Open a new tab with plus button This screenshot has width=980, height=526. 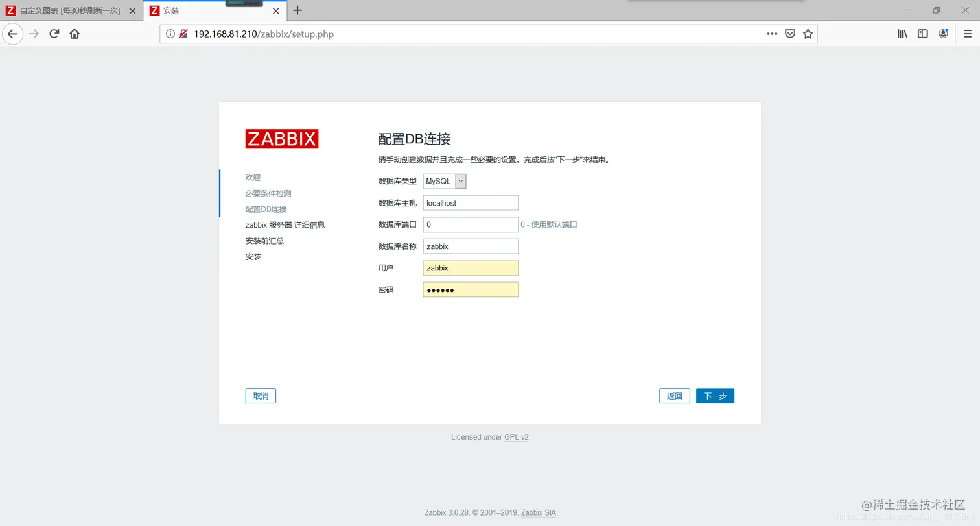point(297,10)
